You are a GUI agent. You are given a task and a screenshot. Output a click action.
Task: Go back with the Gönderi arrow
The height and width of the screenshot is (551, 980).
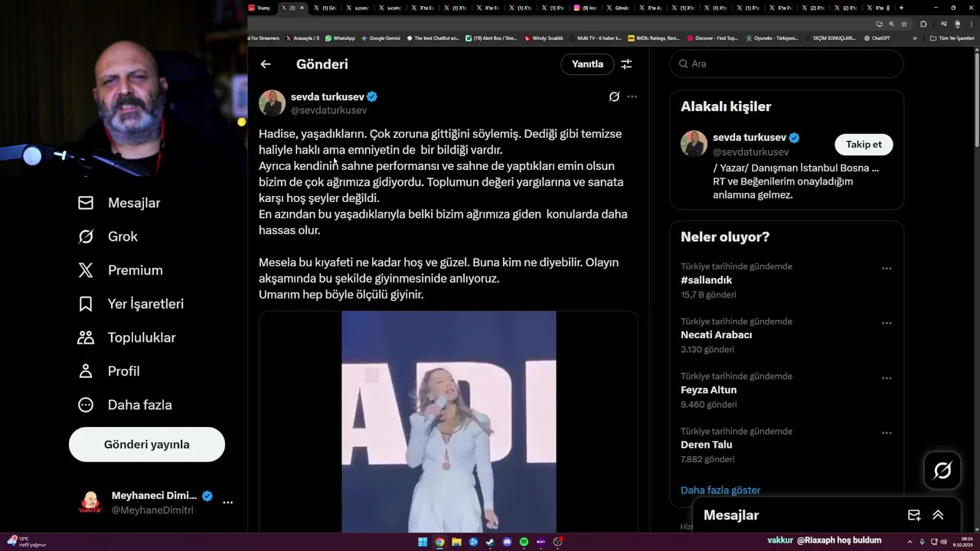point(266,64)
